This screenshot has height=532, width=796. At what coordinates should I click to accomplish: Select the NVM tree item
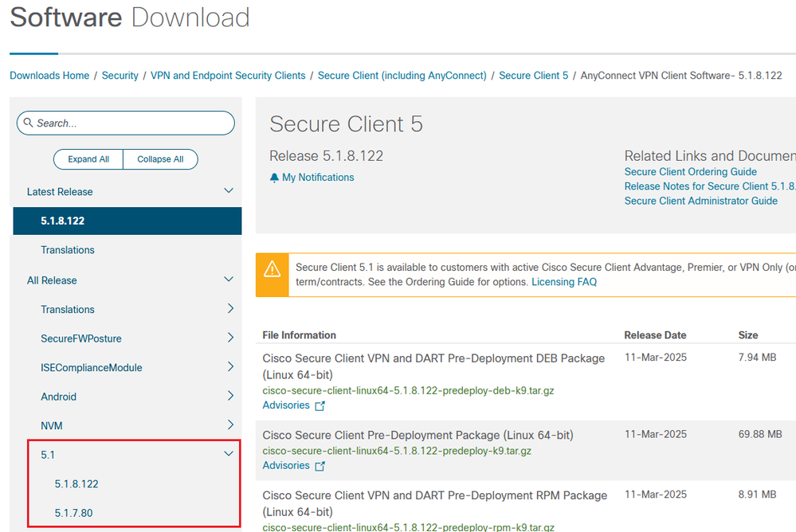(52, 426)
